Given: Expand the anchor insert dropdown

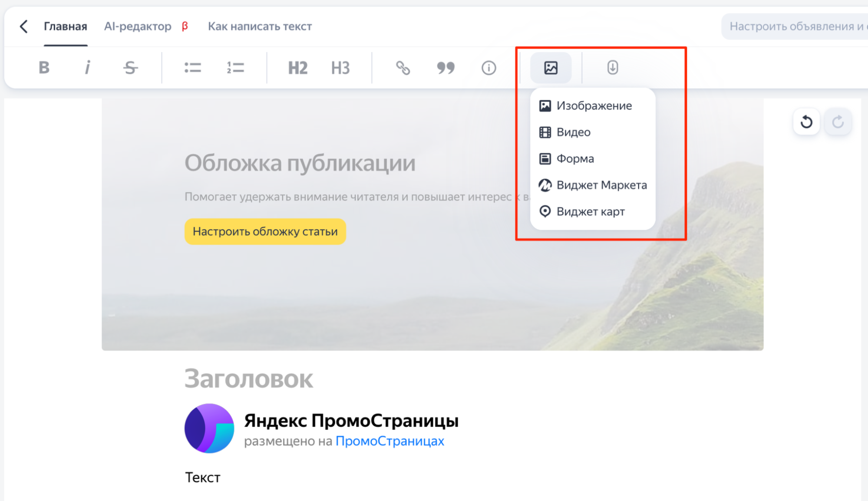Looking at the screenshot, I should [x=612, y=68].
